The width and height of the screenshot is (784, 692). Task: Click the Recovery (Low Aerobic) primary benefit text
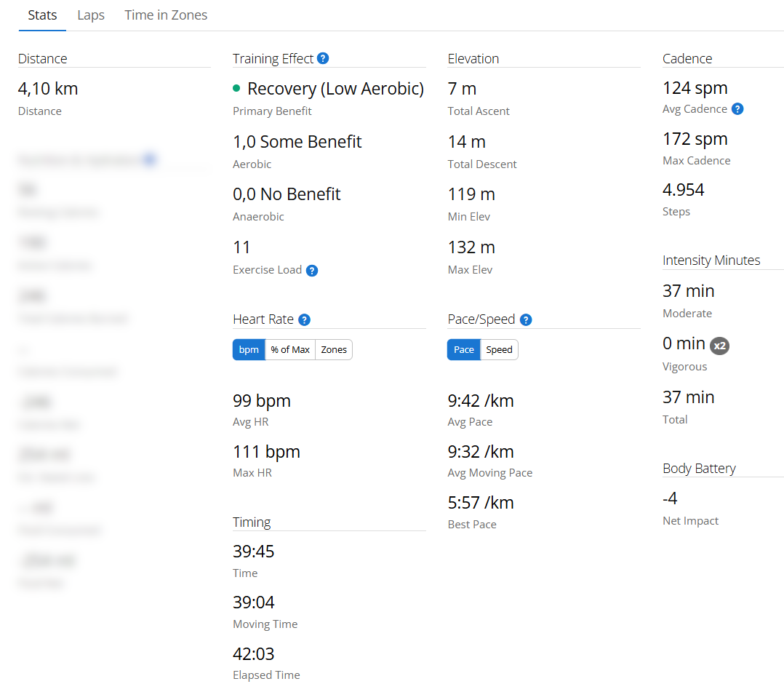[x=335, y=89]
